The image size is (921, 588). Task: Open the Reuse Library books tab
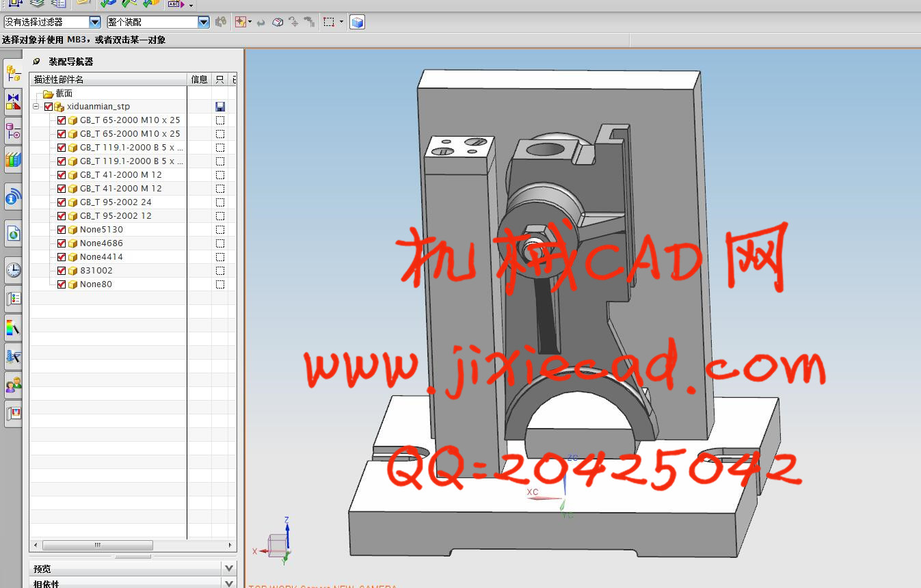pyautogui.click(x=13, y=159)
